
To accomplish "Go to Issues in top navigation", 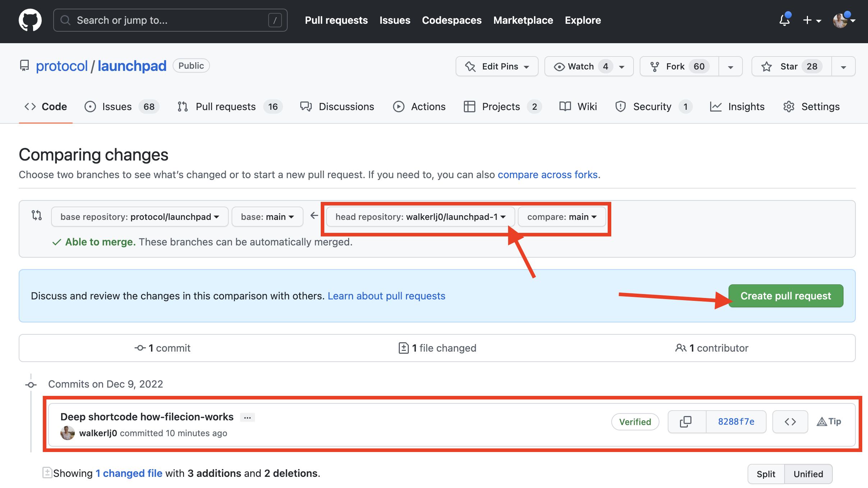I will pyautogui.click(x=395, y=20).
